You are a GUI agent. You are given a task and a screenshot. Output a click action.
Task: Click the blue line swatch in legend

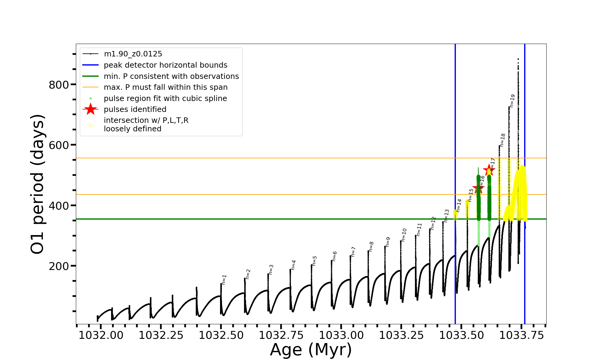click(x=90, y=65)
